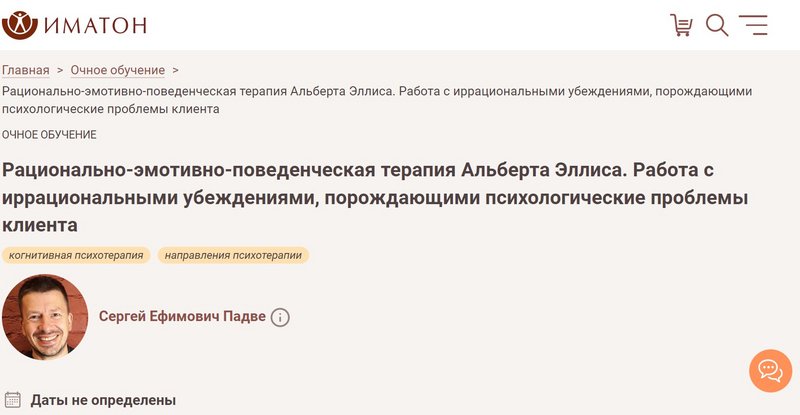800x415 pixels.
Task: Click the Даты не определены text
Action: point(103,400)
